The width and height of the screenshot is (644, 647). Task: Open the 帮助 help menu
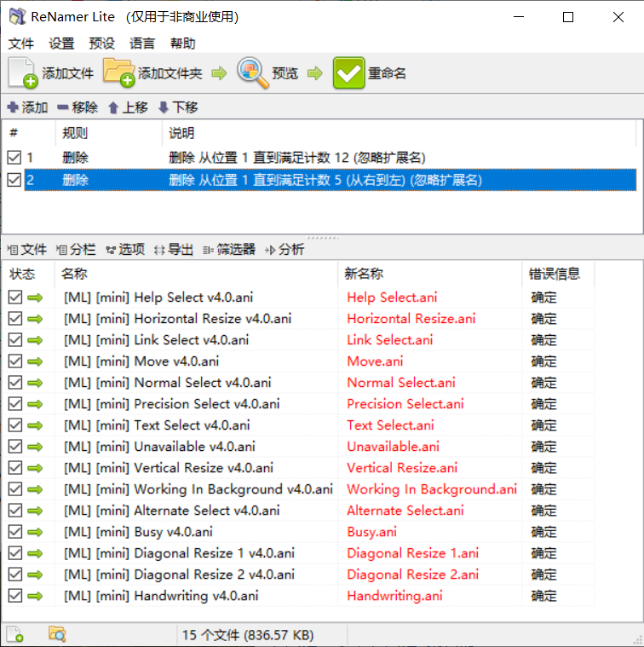click(x=182, y=43)
